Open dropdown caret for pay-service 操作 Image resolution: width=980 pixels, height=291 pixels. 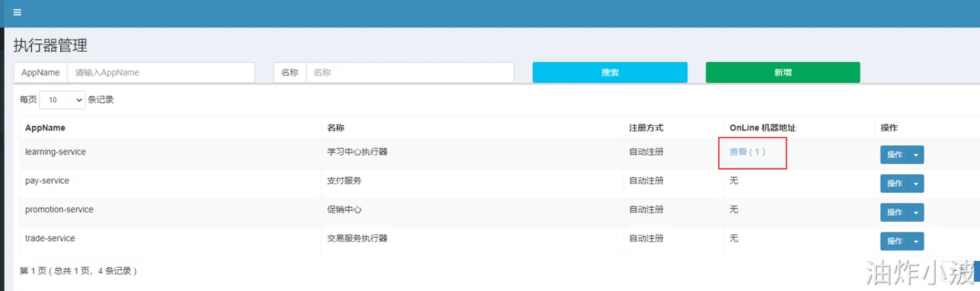[x=916, y=183]
